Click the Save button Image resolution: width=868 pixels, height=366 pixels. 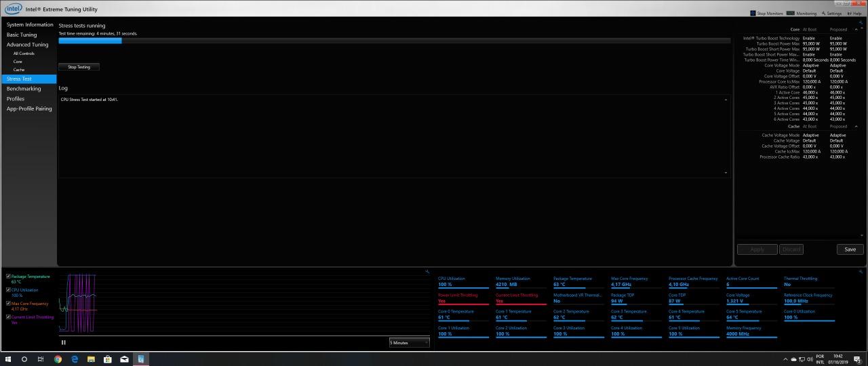tap(850, 249)
